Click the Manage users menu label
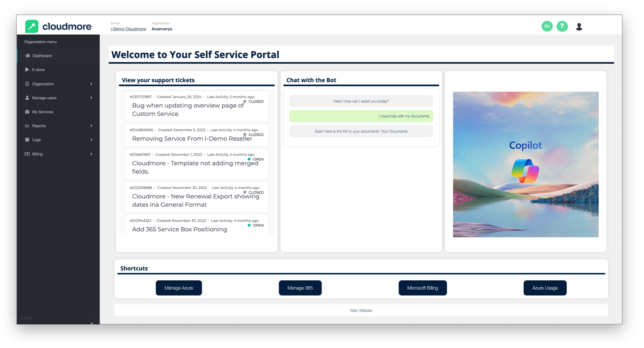Screen dimensions: 644x348 (x=44, y=98)
